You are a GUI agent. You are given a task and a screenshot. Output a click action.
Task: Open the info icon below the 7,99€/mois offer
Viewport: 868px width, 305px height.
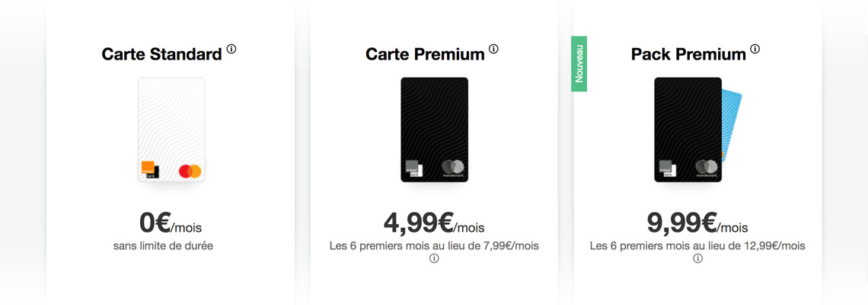pyautogui.click(x=434, y=259)
